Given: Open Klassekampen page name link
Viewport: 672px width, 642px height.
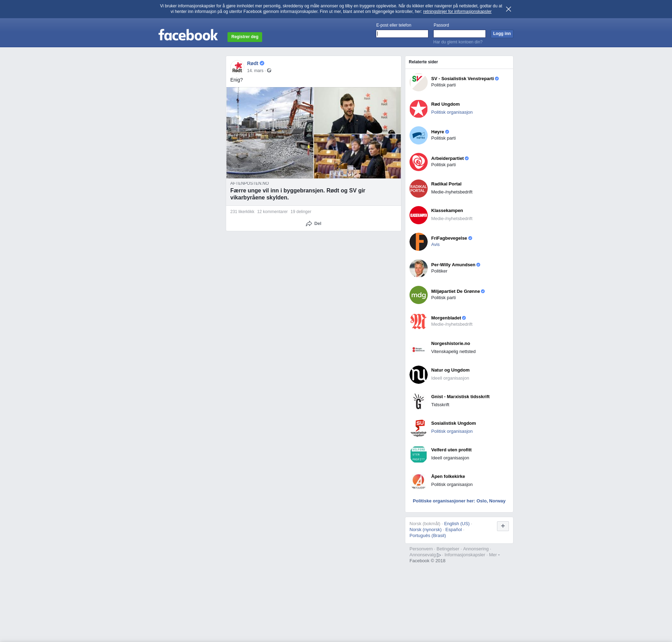Looking at the screenshot, I should click(447, 211).
